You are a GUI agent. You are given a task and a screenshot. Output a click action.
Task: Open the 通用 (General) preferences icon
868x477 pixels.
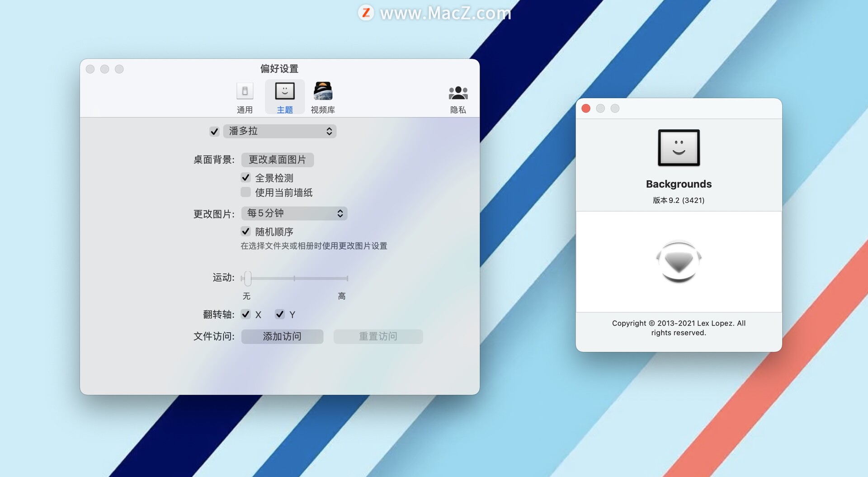click(x=245, y=92)
